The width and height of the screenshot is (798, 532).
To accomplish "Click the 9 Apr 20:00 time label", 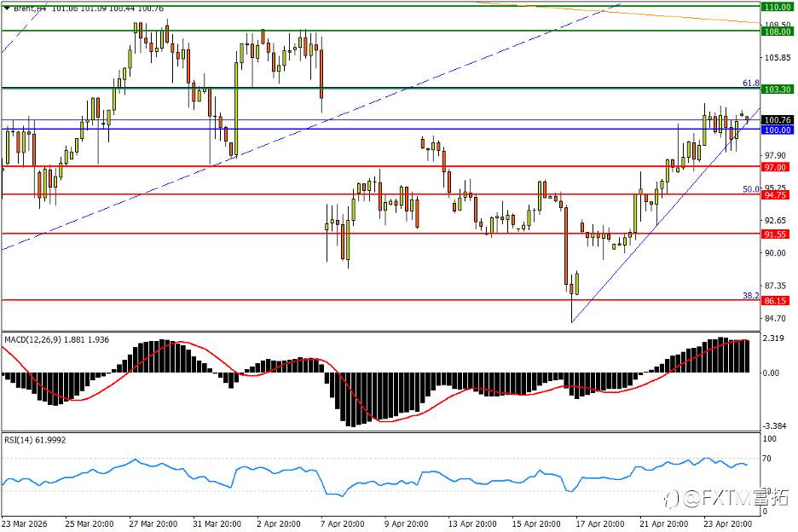I will [406, 523].
